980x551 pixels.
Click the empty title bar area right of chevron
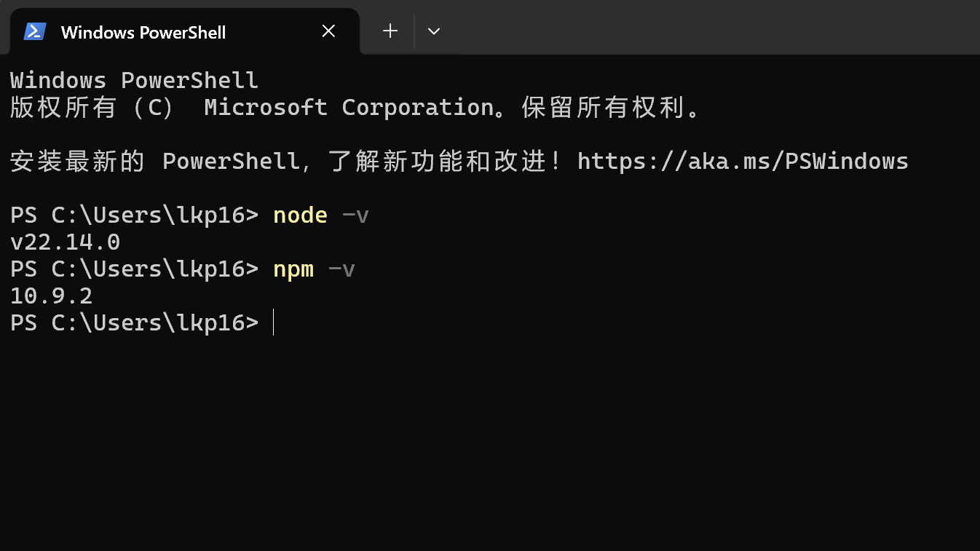[692, 31]
